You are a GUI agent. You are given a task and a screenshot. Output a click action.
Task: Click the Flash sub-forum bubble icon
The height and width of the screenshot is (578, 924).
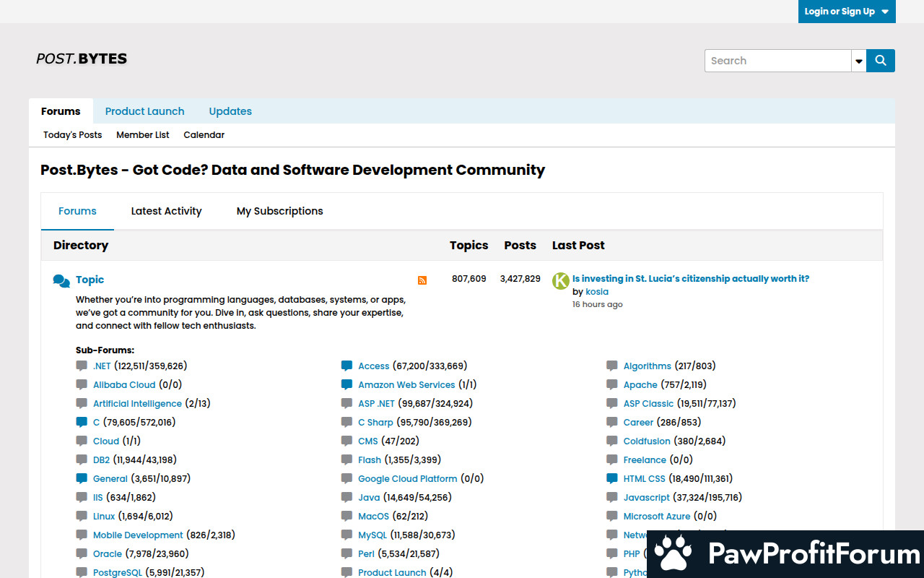click(346, 460)
